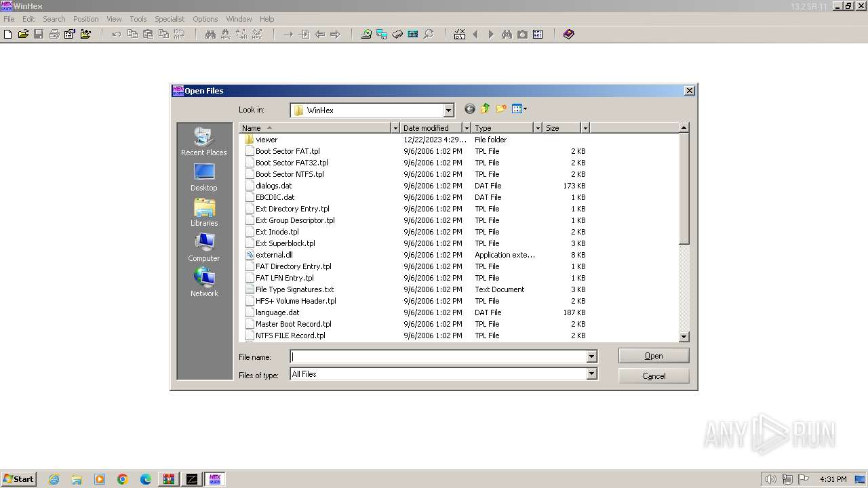Open the View Menu icon dropdown
Viewport: 868px width, 488px height.
pos(519,109)
